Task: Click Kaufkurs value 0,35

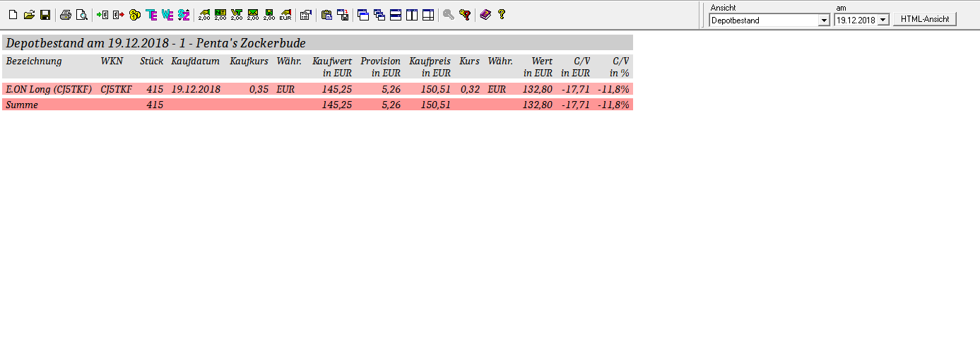Action: pyautogui.click(x=259, y=89)
